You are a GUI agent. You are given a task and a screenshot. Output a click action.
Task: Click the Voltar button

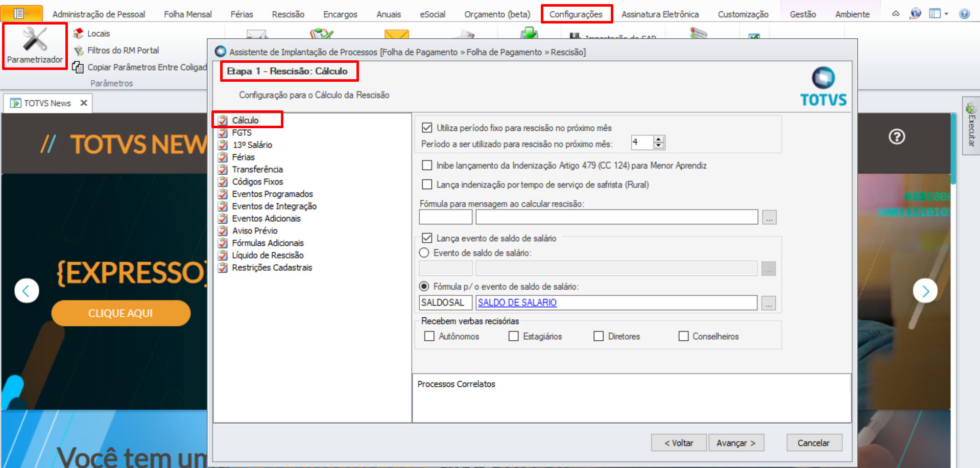click(679, 443)
